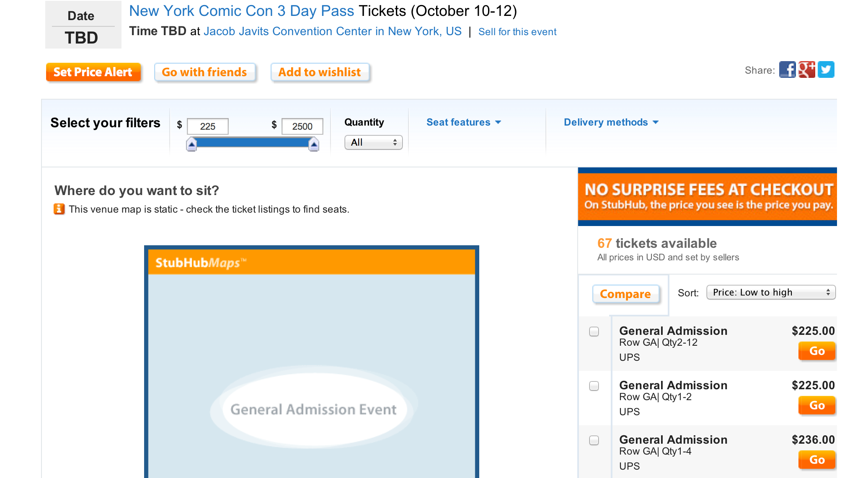Open the Sort by price dropdown
The image size is (868, 478).
click(771, 292)
